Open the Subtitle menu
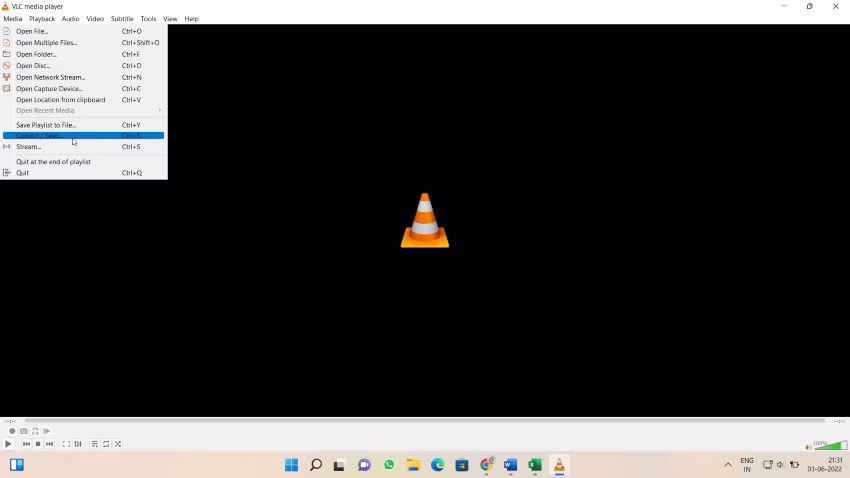The height and width of the screenshot is (478, 850). click(x=122, y=18)
